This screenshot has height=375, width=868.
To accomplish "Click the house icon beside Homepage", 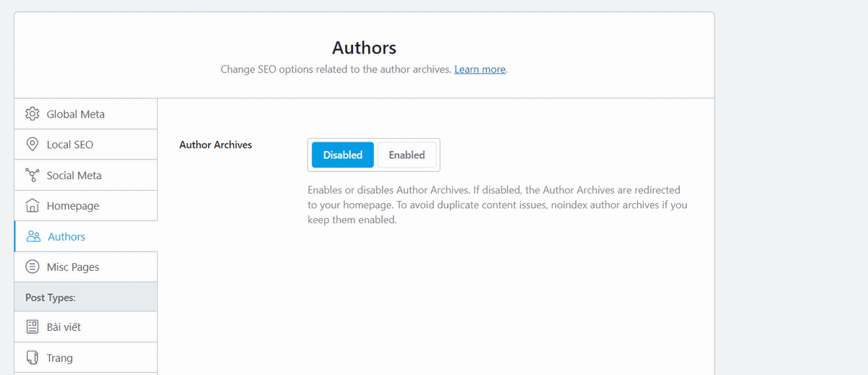I will 32,206.
